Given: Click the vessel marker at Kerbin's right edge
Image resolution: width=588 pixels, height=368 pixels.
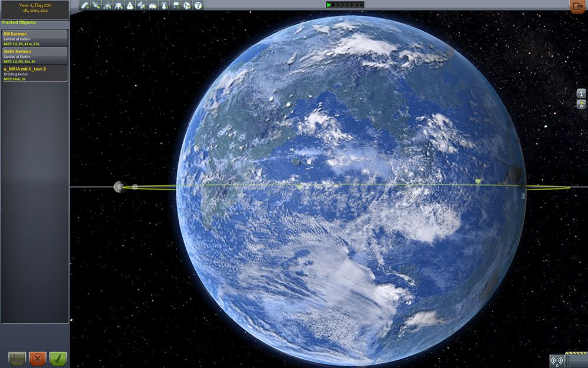Looking at the screenshot, I should 523,195.
